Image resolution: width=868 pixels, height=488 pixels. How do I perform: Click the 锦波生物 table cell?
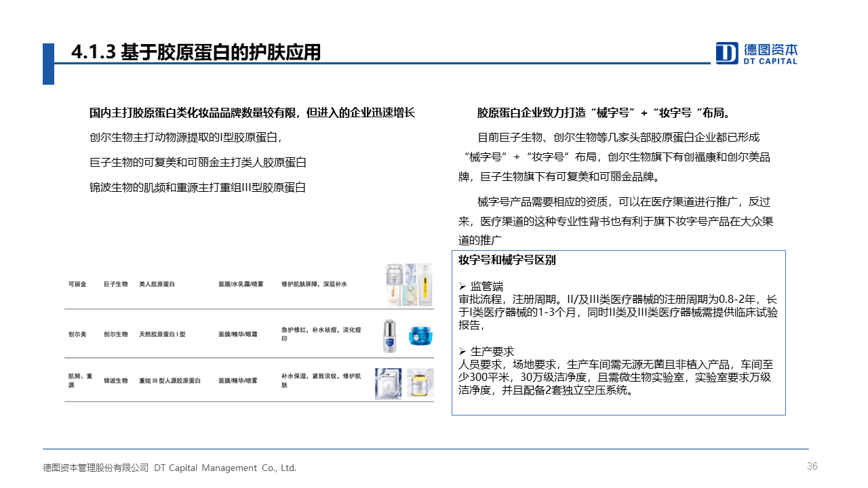(116, 381)
